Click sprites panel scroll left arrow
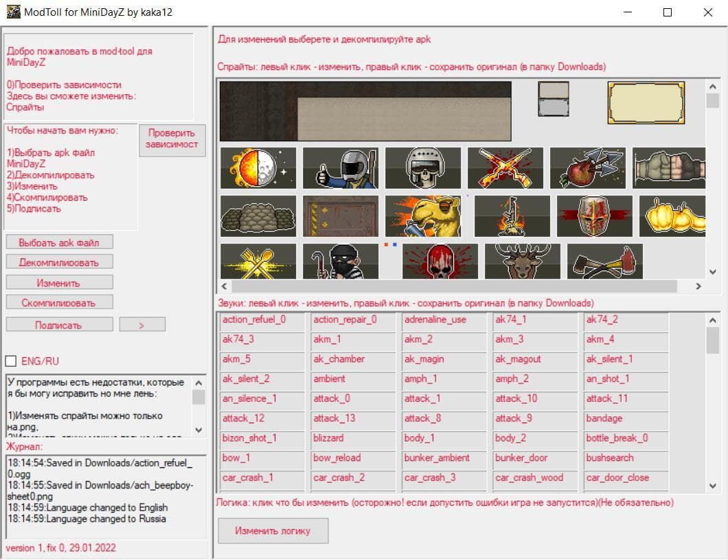The height and width of the screenshot is (560, 728). click(225, 287)
